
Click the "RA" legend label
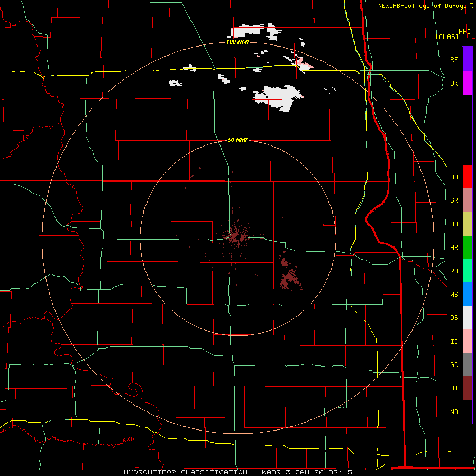coord(454,271)
